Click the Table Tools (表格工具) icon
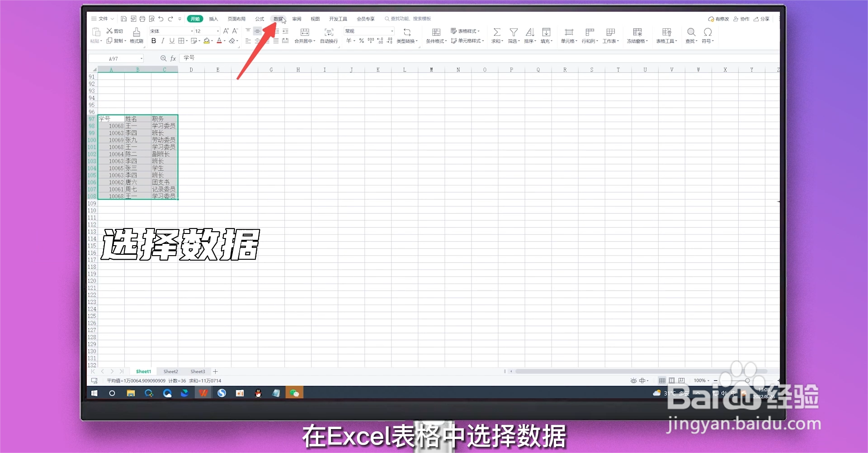Screen dimensions: 868x453 click(666, 32)
